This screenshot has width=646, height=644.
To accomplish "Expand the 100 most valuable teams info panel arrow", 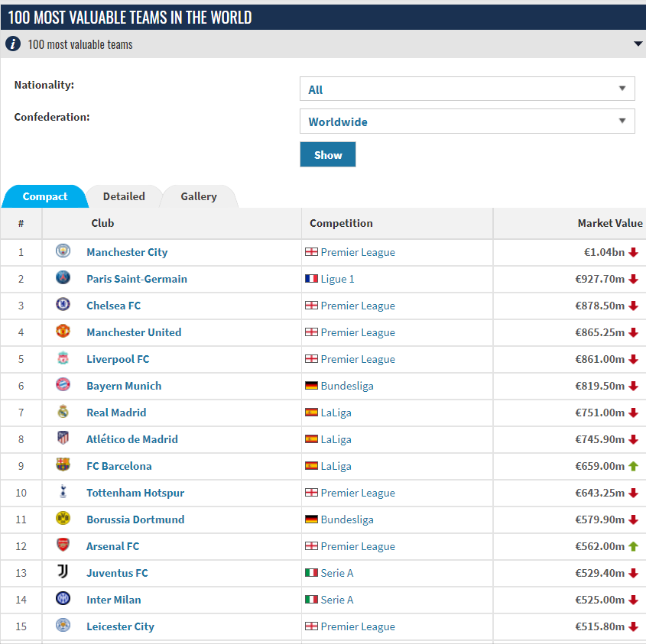I will pyautogui.click(x=638, y=44).
